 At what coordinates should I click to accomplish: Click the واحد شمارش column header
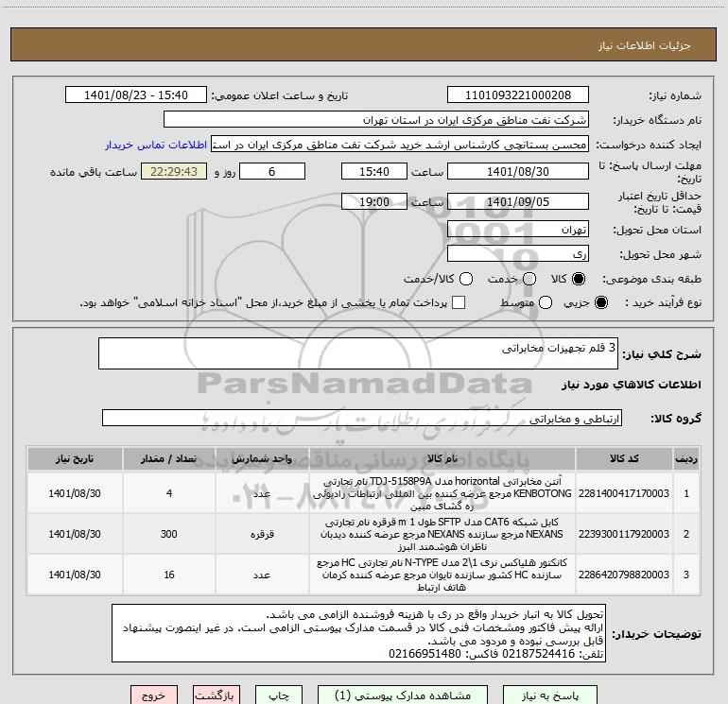[262, 459]
